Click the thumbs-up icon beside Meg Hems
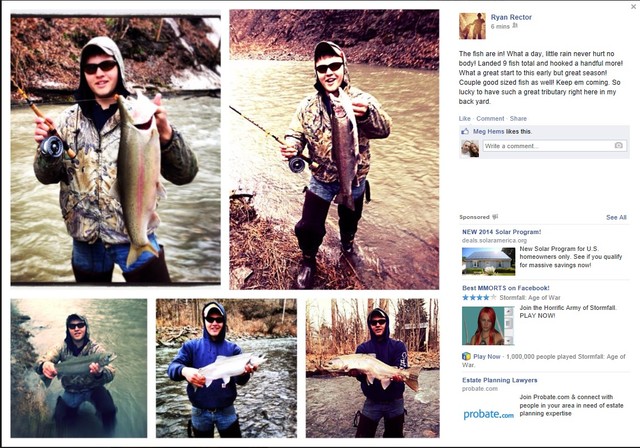Screen dimensions: 640x448 pos(465,131)
